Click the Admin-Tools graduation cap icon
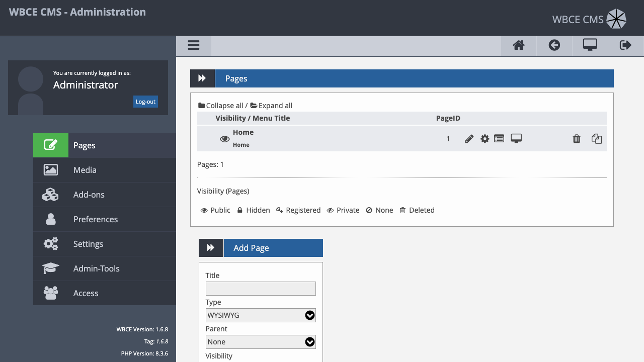The width and height of the screenshot is (644, 362). coord(51,268)
